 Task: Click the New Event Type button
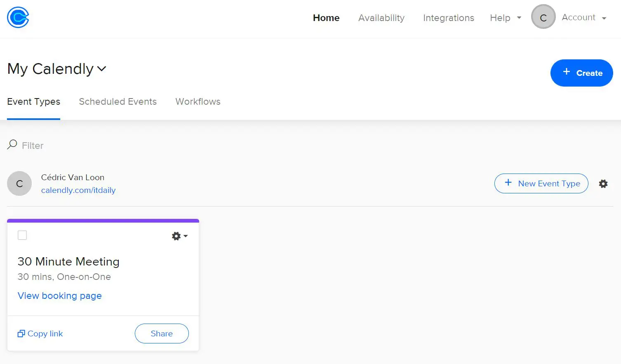coord(541,183)
